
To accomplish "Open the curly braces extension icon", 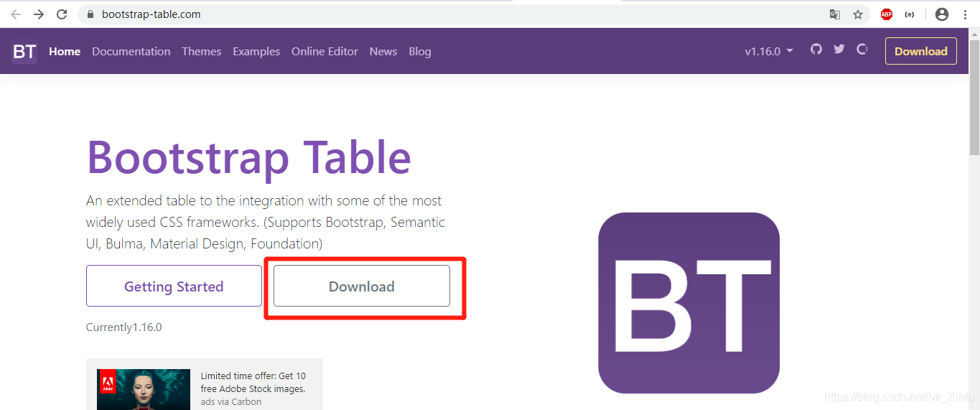I will 910,14.
